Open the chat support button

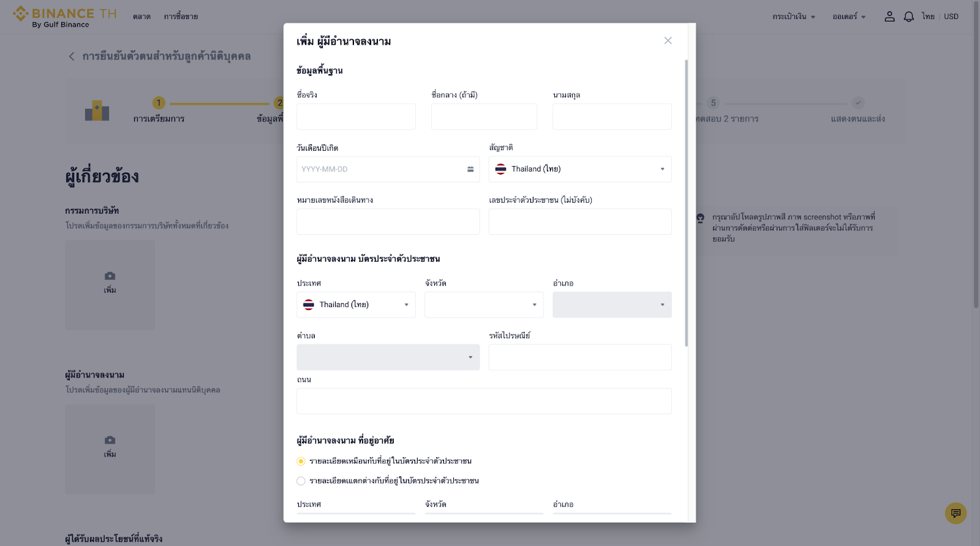point(956,513)
